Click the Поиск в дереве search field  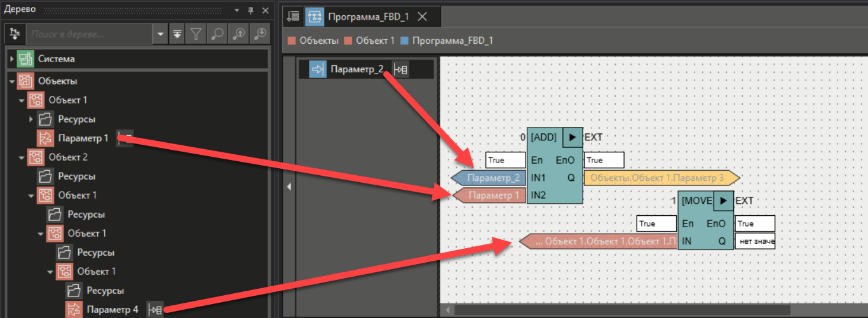[89, 34]
